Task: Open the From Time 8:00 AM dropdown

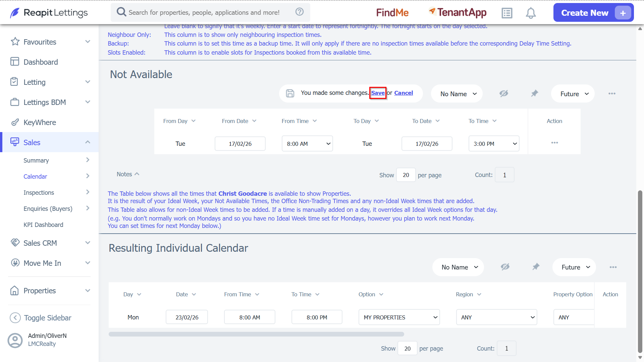Action: coord(307,143)
